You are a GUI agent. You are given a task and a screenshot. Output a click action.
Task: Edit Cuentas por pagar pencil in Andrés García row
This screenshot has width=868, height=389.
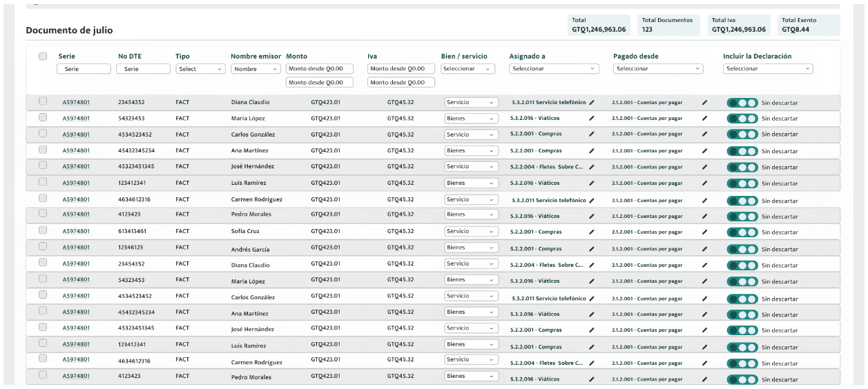click(x=704, y=249)
